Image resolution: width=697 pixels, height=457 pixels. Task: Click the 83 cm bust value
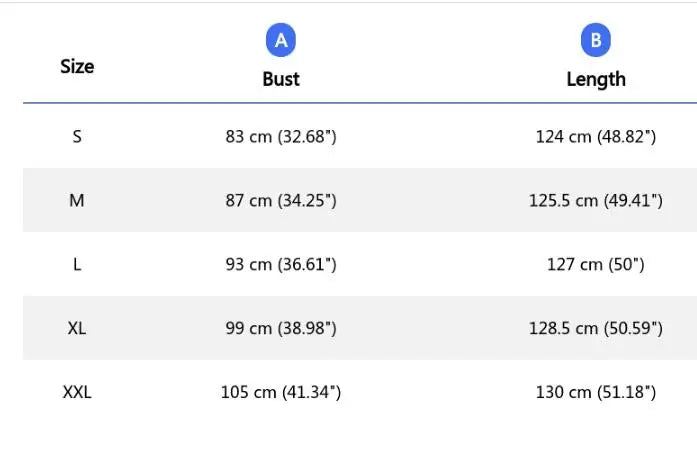click(281, 136)
